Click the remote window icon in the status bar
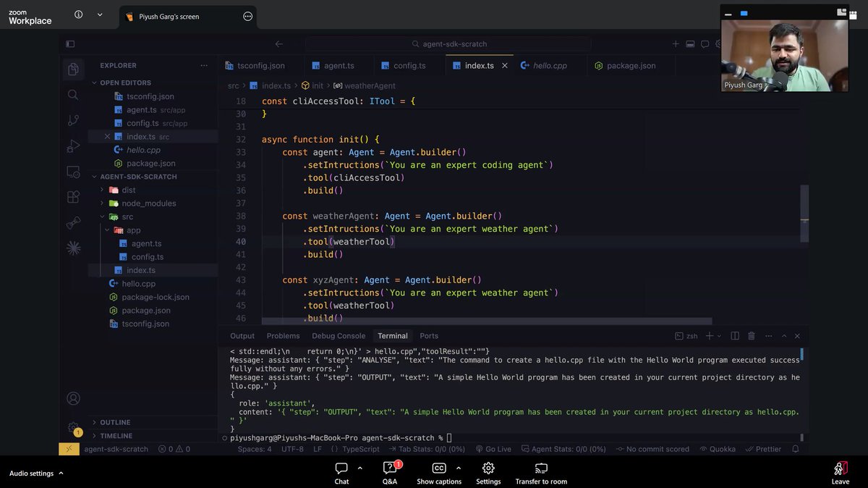The width and height of the screenshot is (868, 488). point(69,449)
